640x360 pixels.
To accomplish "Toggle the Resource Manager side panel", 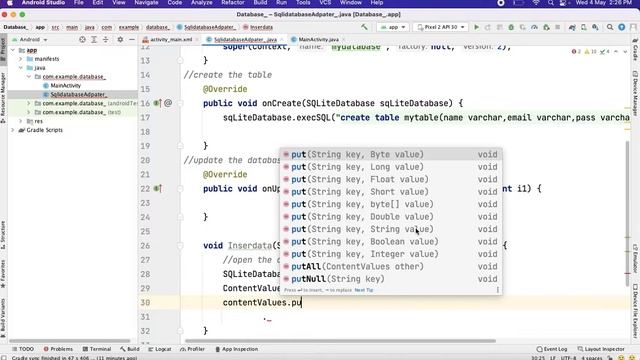I will click(x=3, y=97).
